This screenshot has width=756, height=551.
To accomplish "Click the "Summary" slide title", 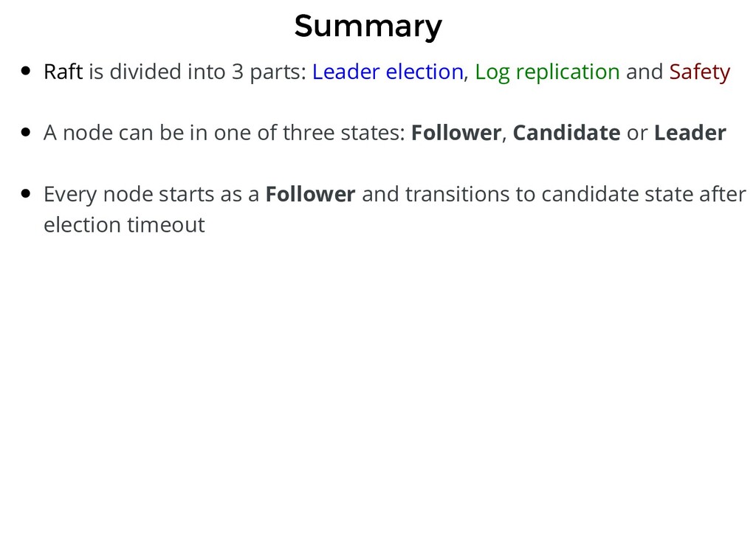I will (368, 27).
